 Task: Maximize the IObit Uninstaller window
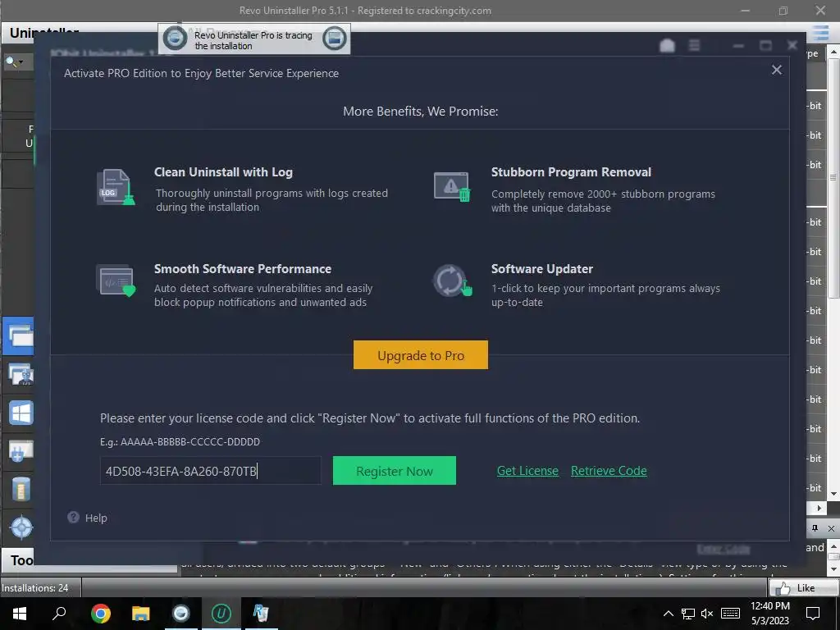(x=765, y=46)
